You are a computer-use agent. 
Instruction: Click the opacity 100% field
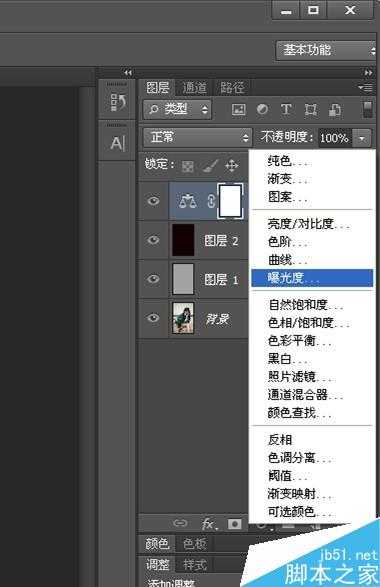335,138
